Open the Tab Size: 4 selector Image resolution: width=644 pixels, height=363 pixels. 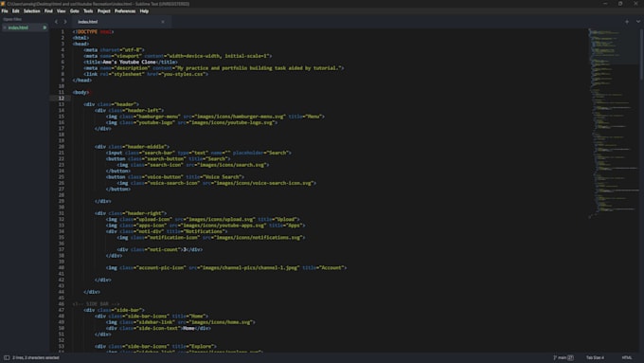point(595,357)
